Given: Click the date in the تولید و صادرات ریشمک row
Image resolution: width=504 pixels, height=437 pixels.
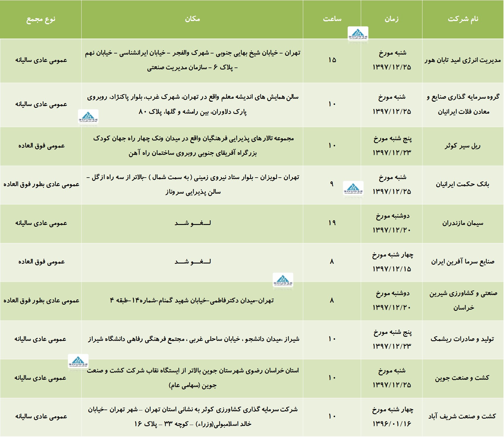Looking at the screenshot, I should pyautogui.click(x=392, y=339).
